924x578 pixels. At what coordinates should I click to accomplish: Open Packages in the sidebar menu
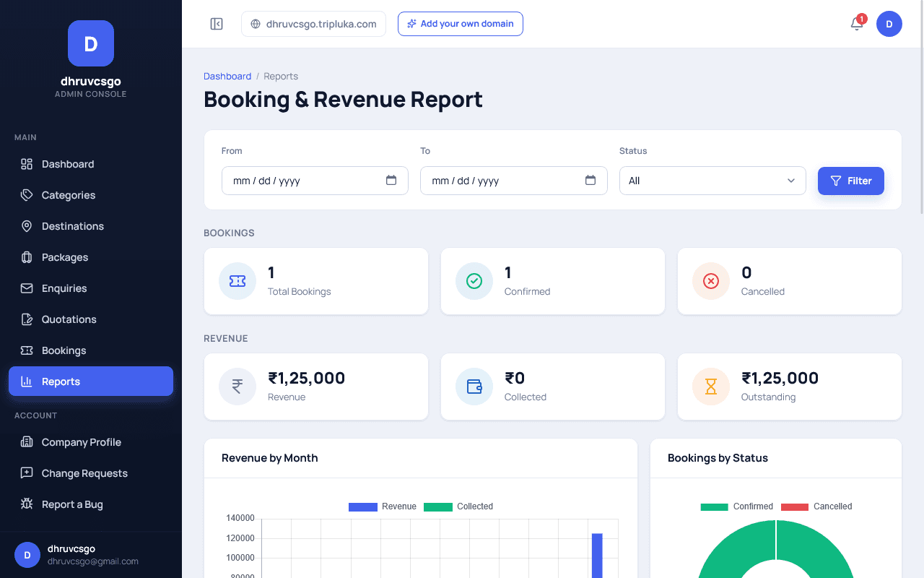click(x=91, y=257)
